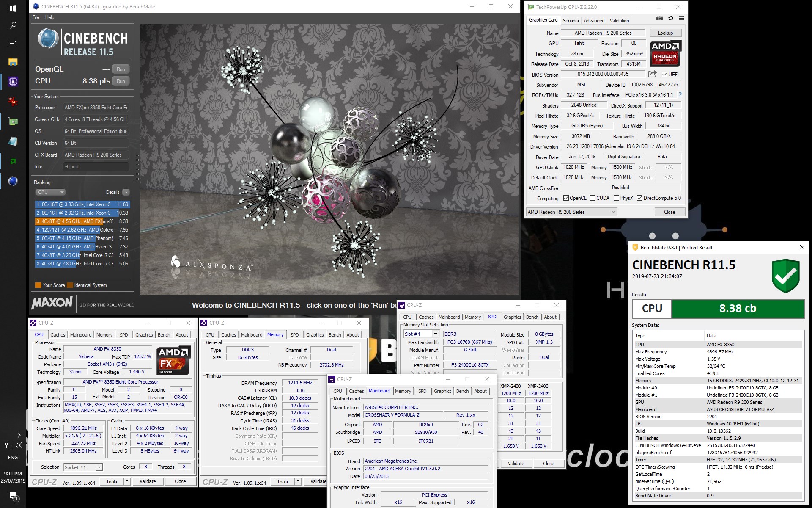The height and width of the screenshot is (508, 812).
Task: Open the Tools dropdown arrow in CPU-Z CPU window
Action: (126, 481)
